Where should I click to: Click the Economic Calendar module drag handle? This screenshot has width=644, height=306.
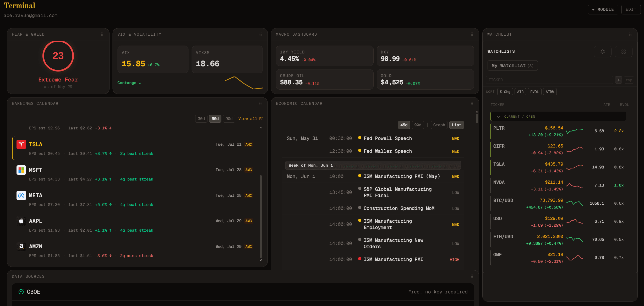click(x=472, y=103)
